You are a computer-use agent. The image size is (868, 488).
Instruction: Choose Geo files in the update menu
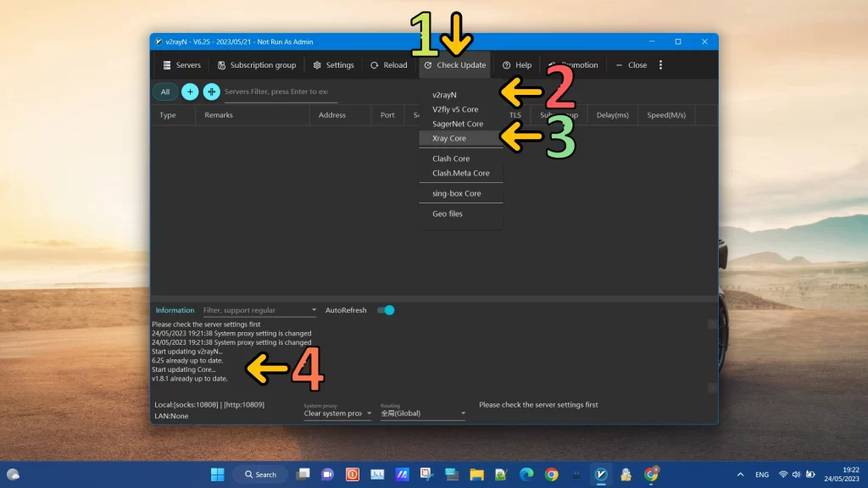tap(448, 213)
